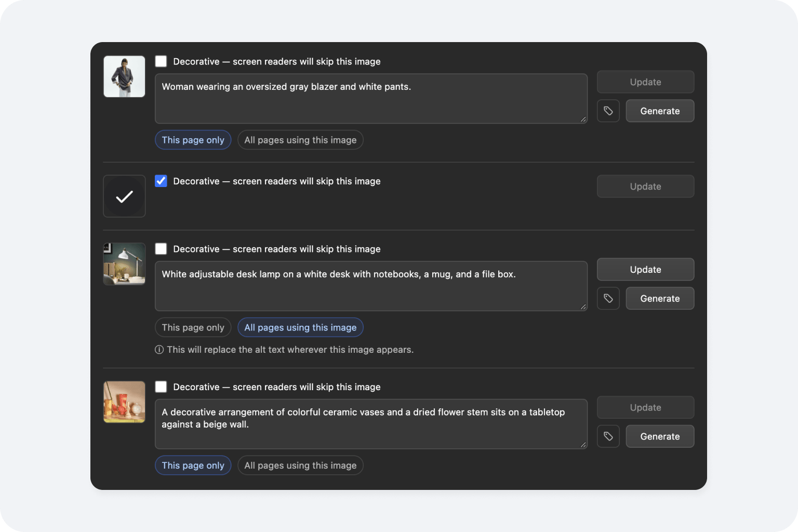Generate alt text for the ceramic vases image
Viewport: 798px width, 532px height.
tap(660, 436)
